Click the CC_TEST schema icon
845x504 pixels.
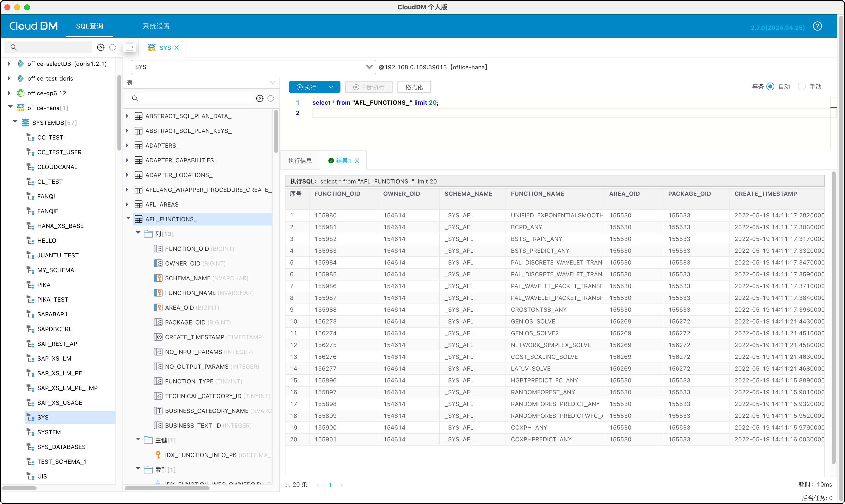(x=30, y=138)
